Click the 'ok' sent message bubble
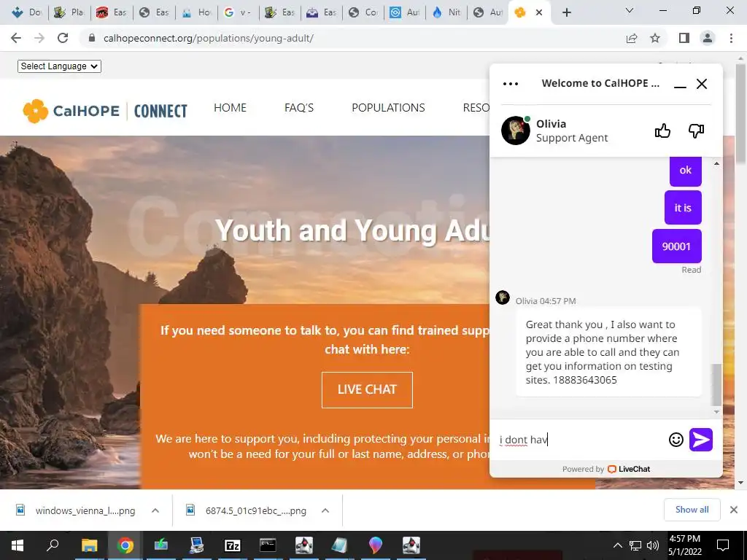The height and width of the screenshot is (560, 747). click(x=686, y=171)
